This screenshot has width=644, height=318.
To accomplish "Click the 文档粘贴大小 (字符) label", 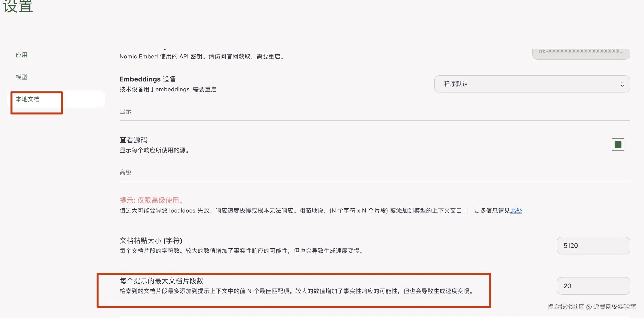I will (151, 241).
